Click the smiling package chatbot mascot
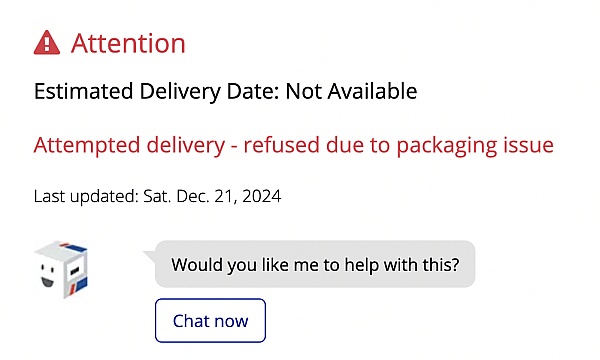The width and height of the screenshot is (600, 360). [61, 269]
